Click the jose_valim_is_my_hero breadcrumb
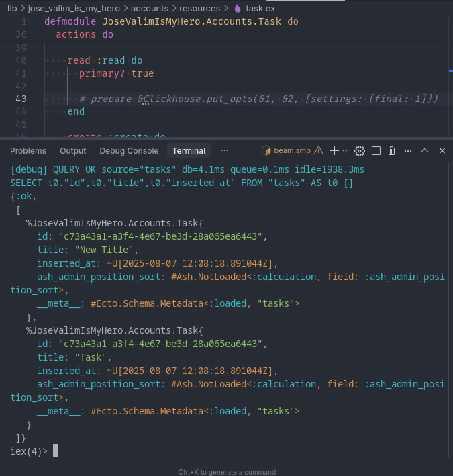The width and height of the screenshot is (453, 476). [x=74, y=9]
